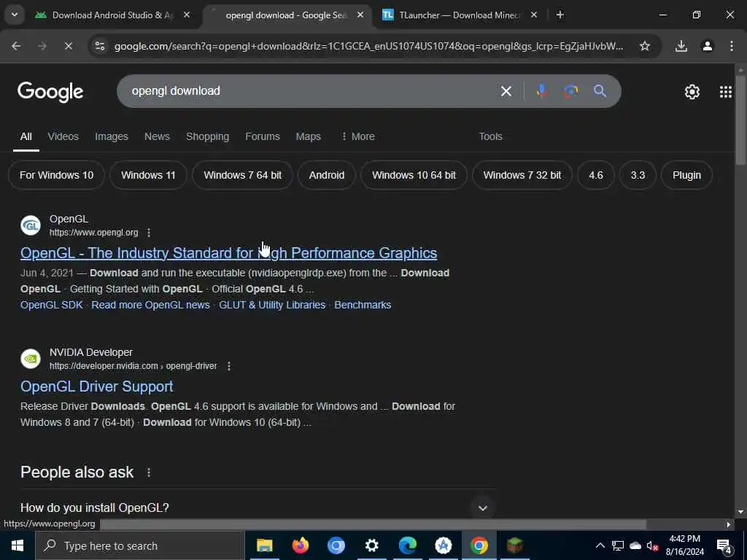Start voice search with the microphone icon
The image size is (747, 560).
point(542,90)
